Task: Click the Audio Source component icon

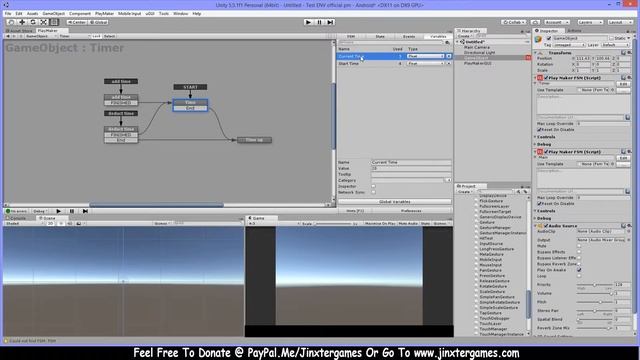Action: click(540, 226)
